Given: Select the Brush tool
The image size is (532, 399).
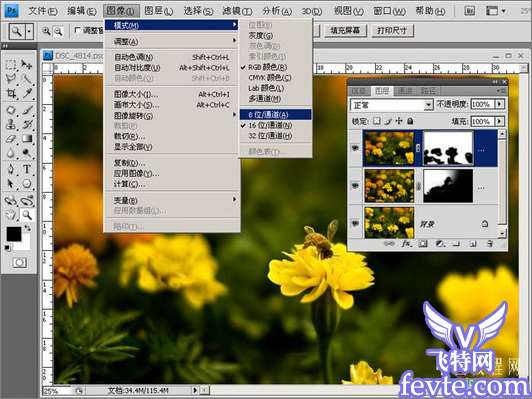Looking at the screenshot, I should 26,110.
